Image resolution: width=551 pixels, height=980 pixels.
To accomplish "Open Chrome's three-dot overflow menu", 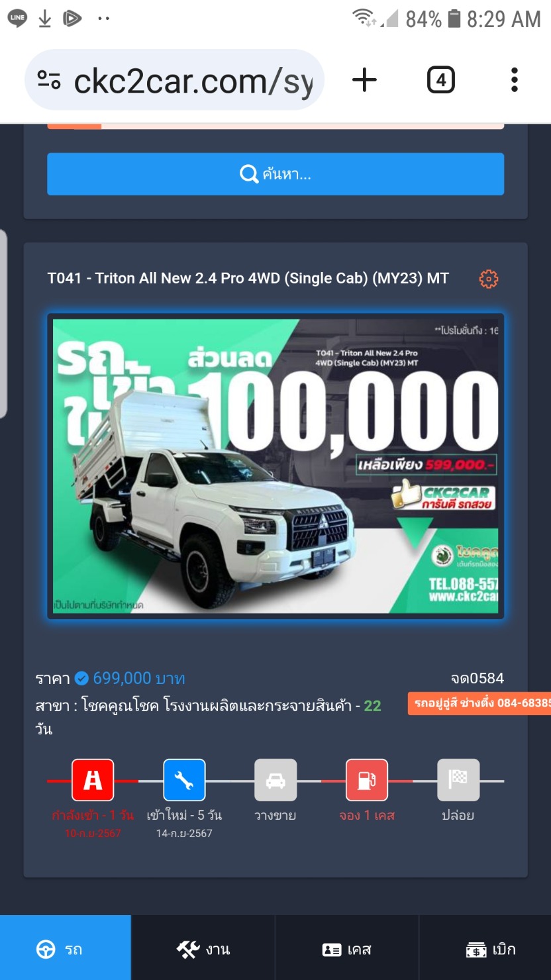I will [x=515, y=80].
